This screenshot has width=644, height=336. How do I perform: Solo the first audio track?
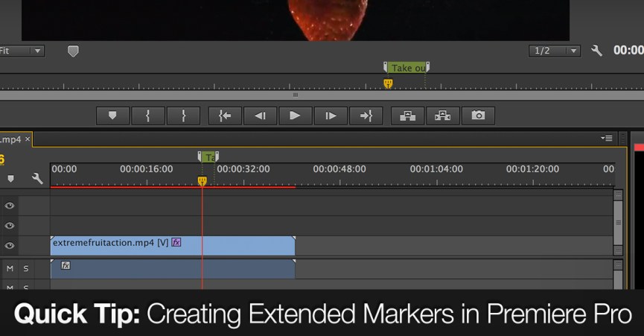[x=26, y=268]
